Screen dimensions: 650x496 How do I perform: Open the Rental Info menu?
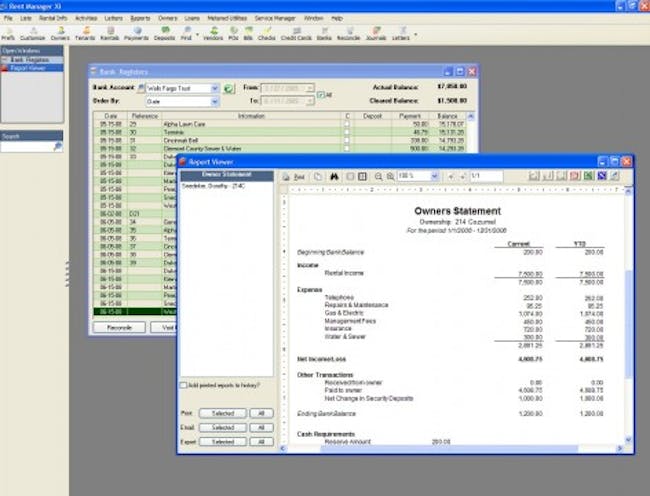pos(53,18)
